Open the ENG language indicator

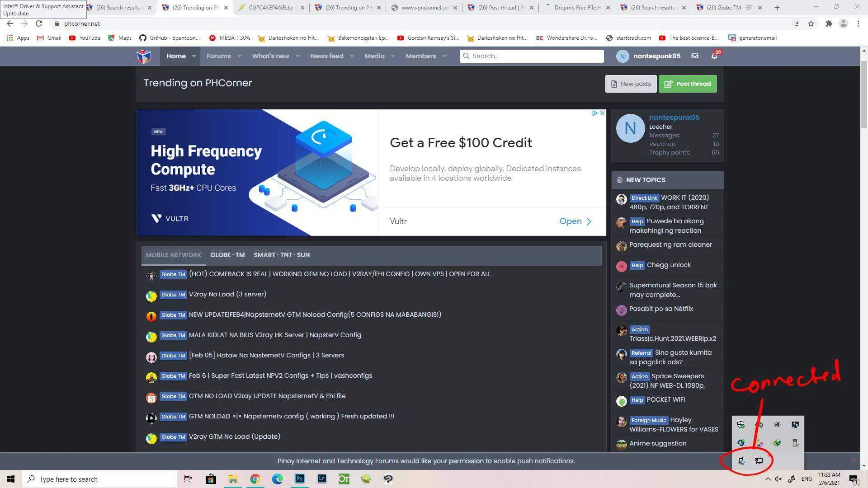coord(807,479)
